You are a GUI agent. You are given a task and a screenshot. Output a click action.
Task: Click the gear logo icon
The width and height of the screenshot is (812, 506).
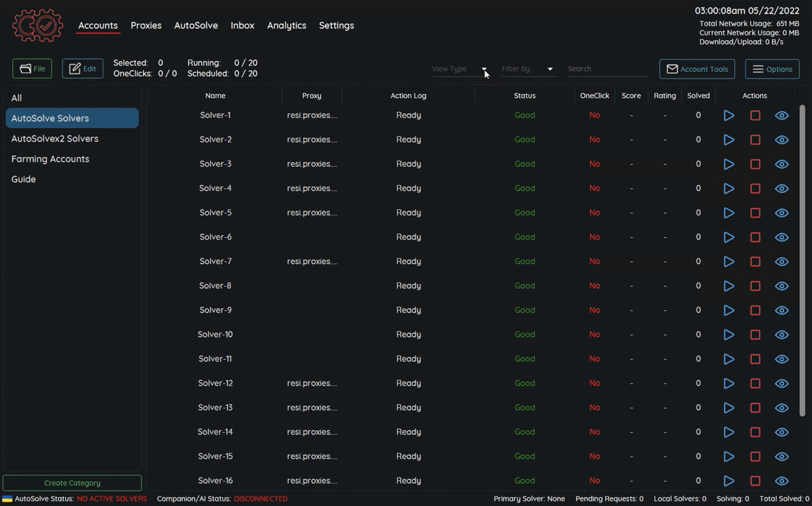(x=38, y=25)
